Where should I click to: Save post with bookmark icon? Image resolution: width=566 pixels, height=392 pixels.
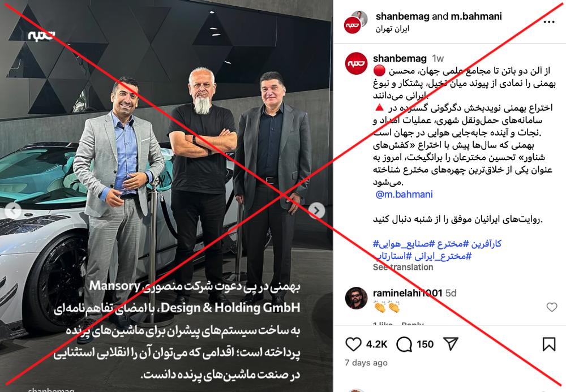click(548, 344)
